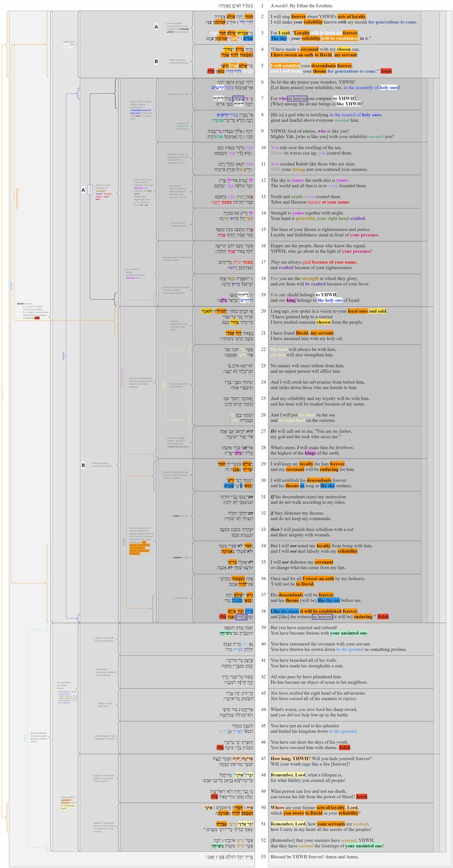Click verse number 1
The height and width of the screenshot is (868, 453).
pos(262,5)
